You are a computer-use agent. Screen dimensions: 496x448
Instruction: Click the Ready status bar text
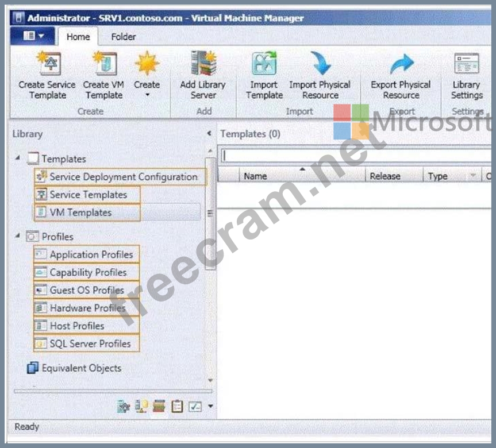click(x=27, y=427)
